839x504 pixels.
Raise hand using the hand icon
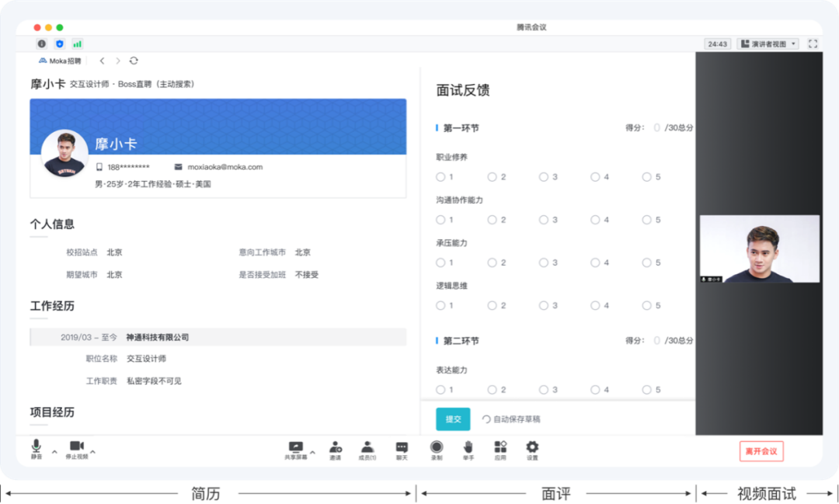coord(468,447)
